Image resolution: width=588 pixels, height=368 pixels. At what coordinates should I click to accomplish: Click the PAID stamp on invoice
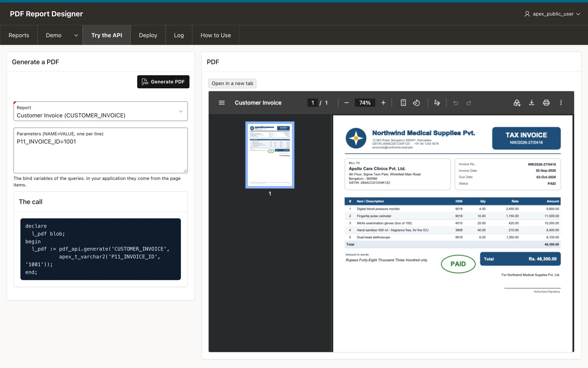tap(458, 264)
